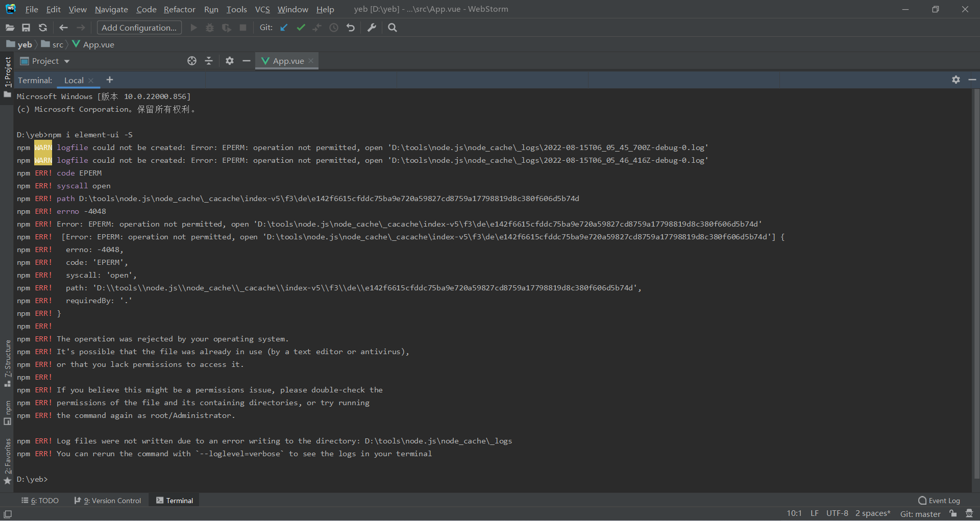Image resolution: width=980 pixels, height=521 pixels.
Task: Open the Project view dropdown
Action: [45, 61]
